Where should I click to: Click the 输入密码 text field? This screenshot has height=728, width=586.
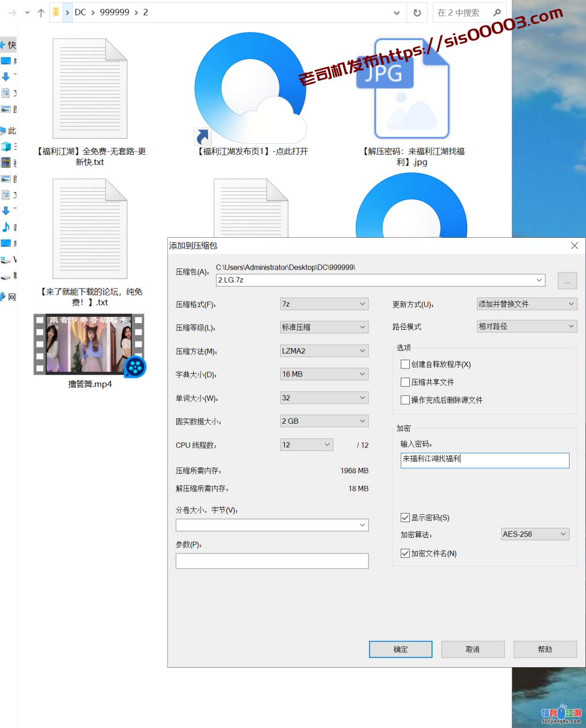pos(484,460)
